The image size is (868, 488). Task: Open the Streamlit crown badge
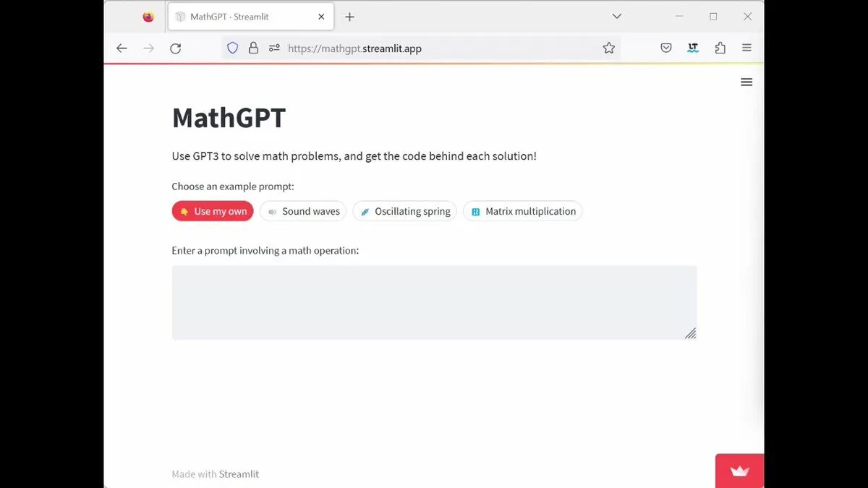pyautogui.click(x=739, y=471)
